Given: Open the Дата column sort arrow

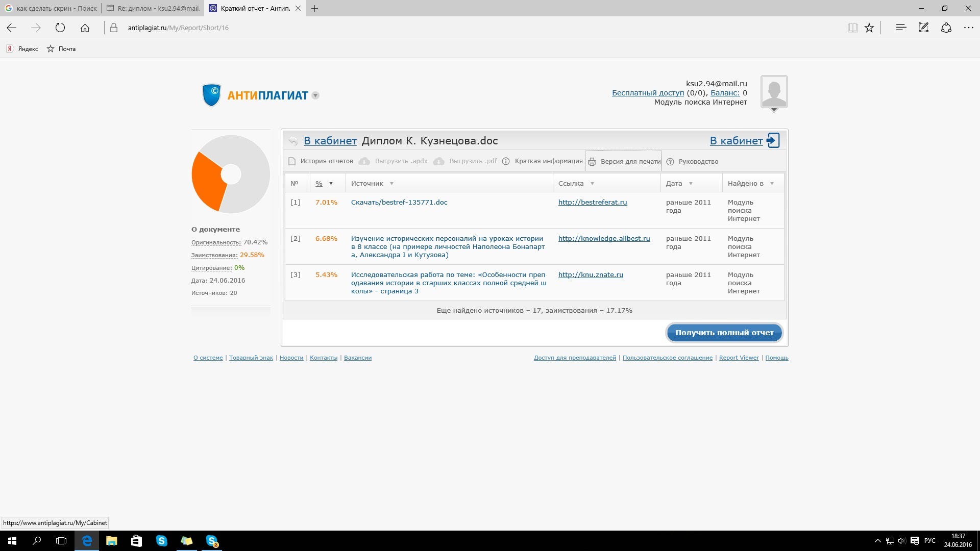Looking at the screenshot, I should (x=691, y=184).
